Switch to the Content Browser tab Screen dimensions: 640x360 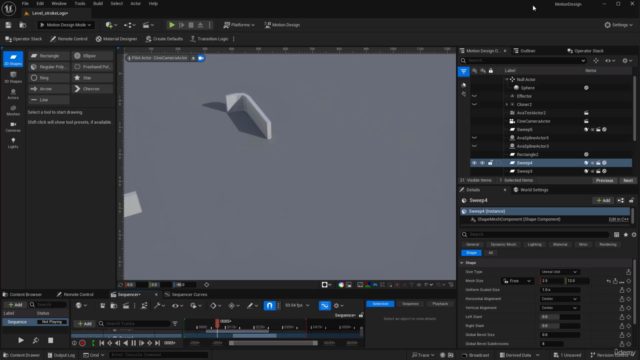22,294
